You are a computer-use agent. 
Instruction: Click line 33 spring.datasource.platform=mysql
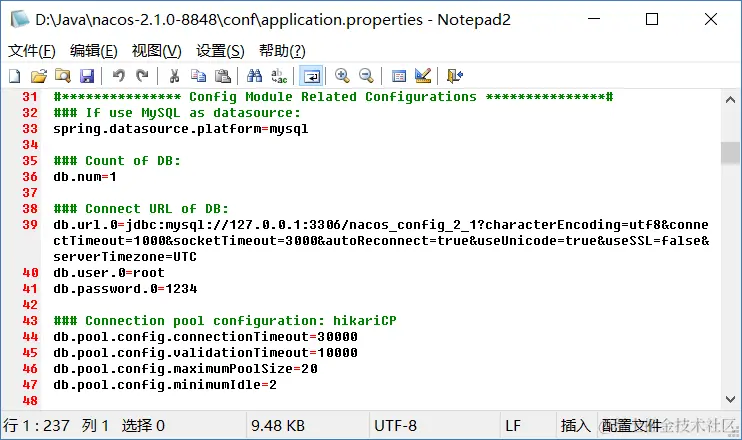point(181,129)
